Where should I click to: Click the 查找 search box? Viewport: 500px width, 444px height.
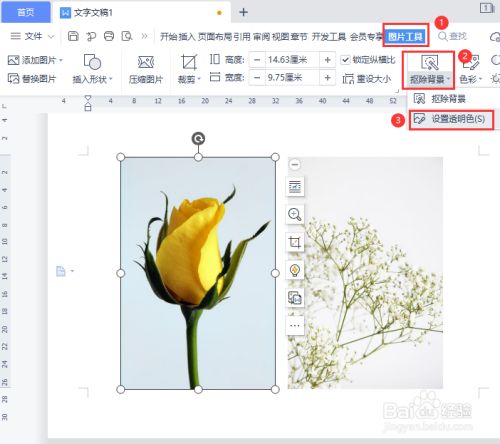452,36
